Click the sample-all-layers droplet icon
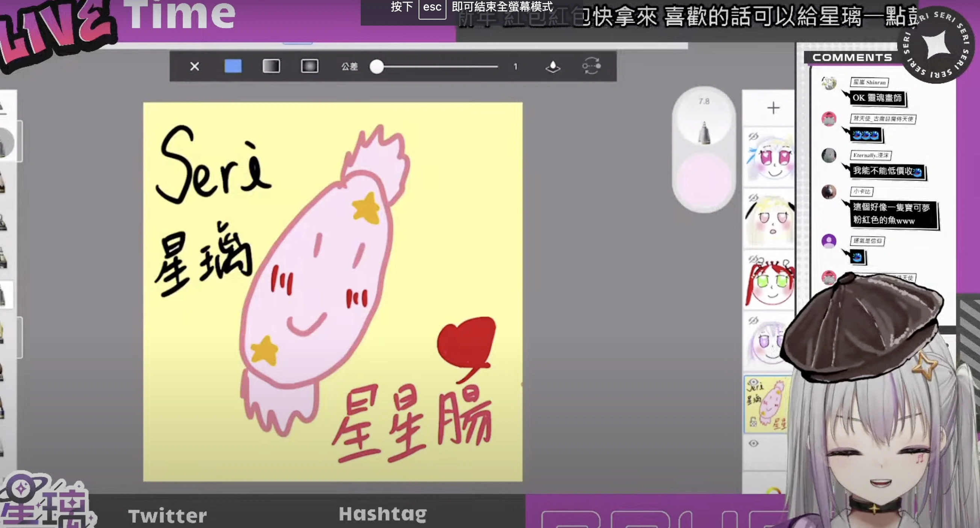The width and height of the screenshot is (980, 528). (553, 67)
